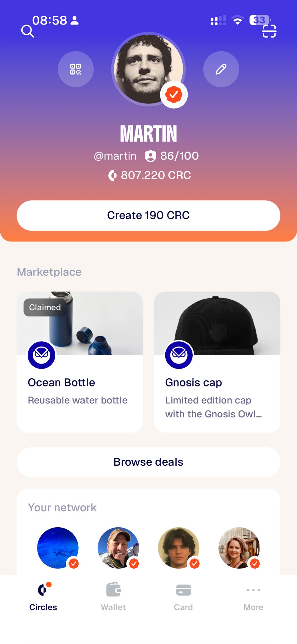Open the shark avatar network contact
297x644 pixels.
58,547
